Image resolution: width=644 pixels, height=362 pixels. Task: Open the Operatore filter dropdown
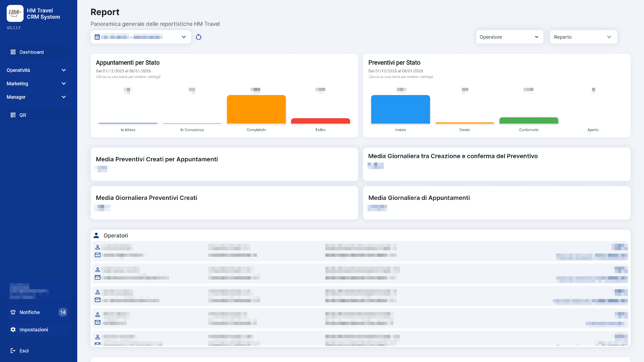[x=509, y=37]
